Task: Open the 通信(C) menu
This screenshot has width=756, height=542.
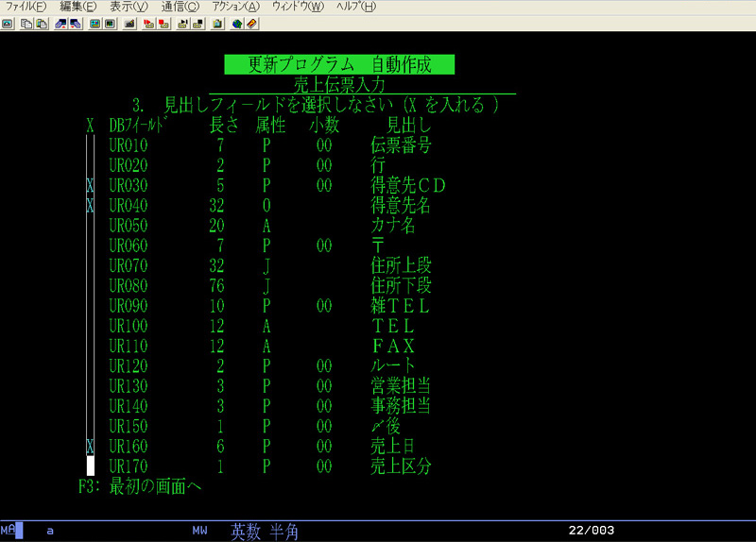Action: 180,7
